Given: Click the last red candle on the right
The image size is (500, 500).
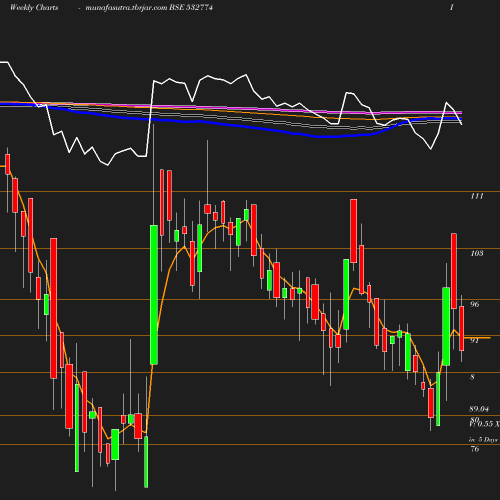Looking at the screenshot, I should pyautogui.click(x=462, y=328).
